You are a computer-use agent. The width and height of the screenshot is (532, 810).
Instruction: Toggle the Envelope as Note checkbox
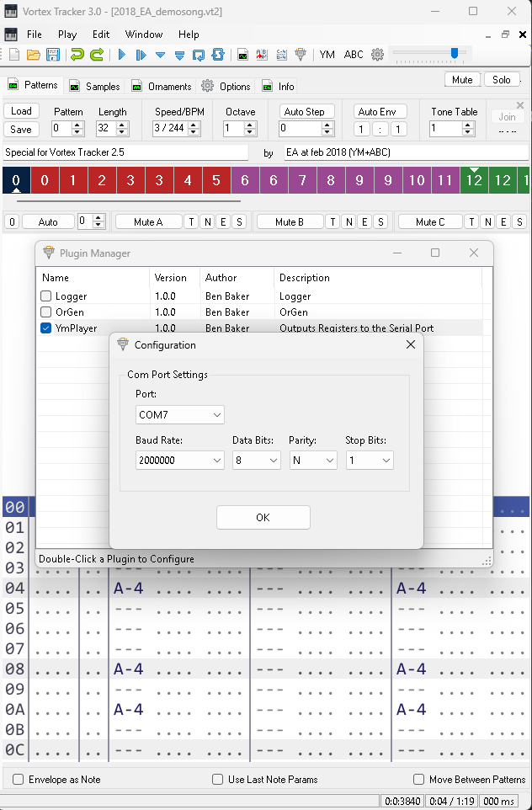click(x=19, y=780)
